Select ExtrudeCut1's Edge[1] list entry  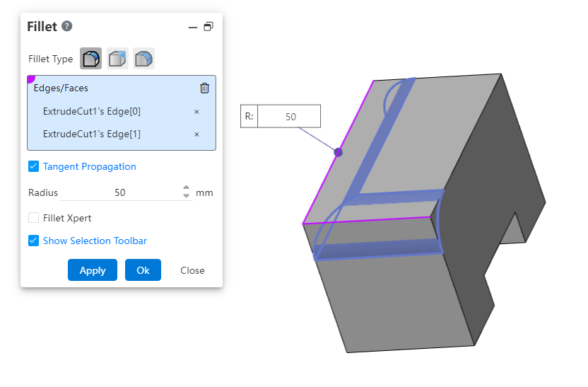tap(92, 134)
